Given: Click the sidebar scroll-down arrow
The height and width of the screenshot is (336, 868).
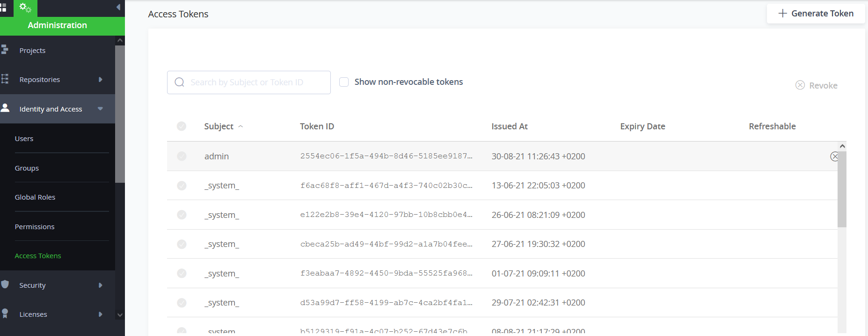Looking at the screenshot, I should 120,315.
